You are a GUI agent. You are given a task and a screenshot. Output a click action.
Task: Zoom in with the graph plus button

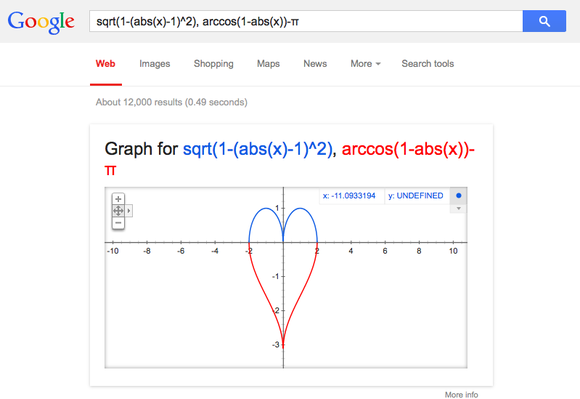click(118, 199)
